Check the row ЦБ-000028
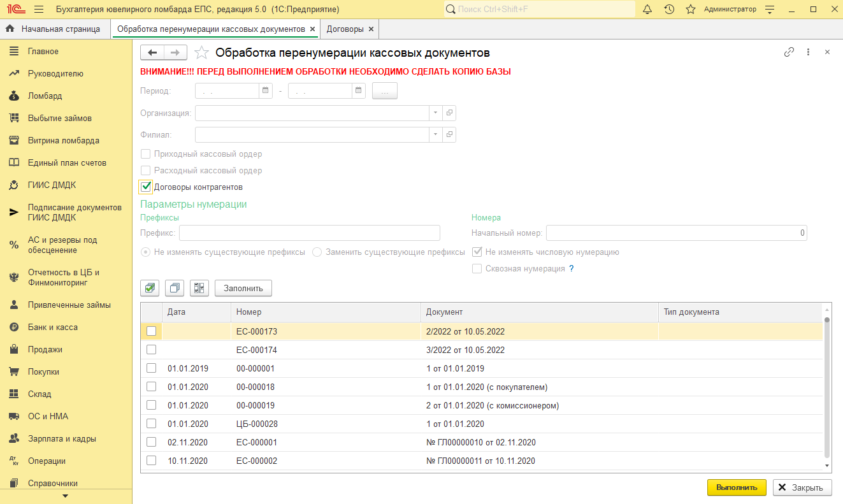This screenshot has height=504, width=843. coord(151,424)
